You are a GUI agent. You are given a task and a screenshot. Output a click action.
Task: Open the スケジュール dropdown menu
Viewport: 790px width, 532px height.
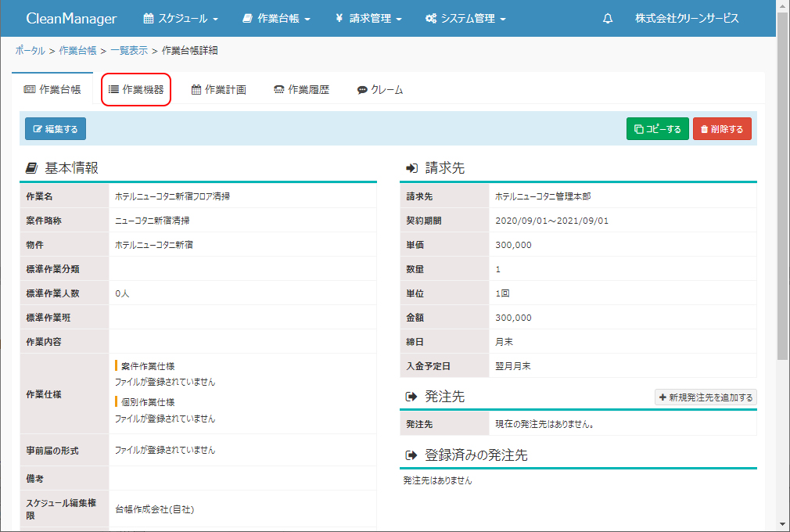coord(181,19)
